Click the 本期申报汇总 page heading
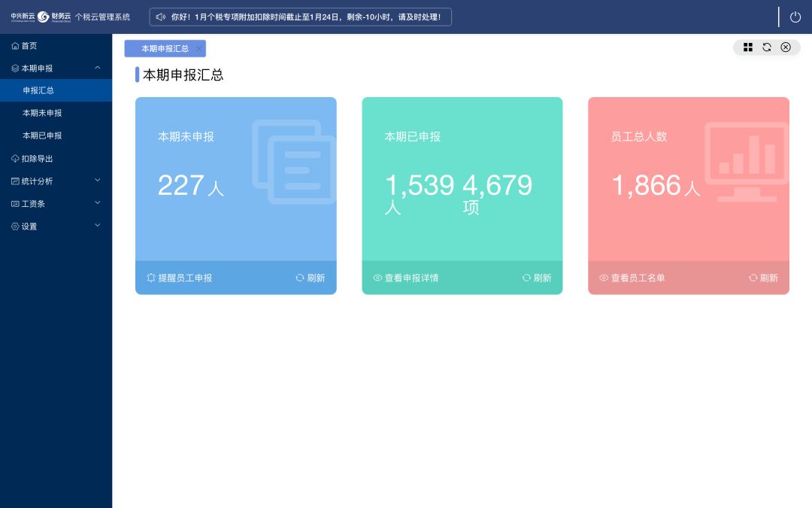This screenshot has width=812, height=508. coord(183,75)
